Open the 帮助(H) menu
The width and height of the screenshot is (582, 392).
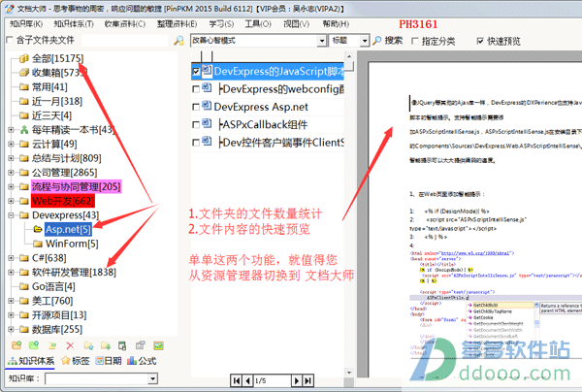click(336, 23)
